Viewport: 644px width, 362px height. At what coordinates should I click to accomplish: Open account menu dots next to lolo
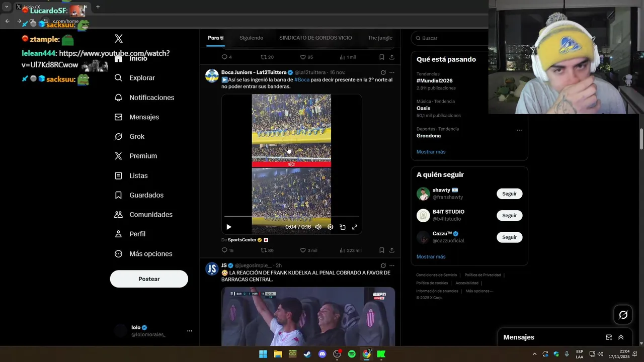[190, 331]
